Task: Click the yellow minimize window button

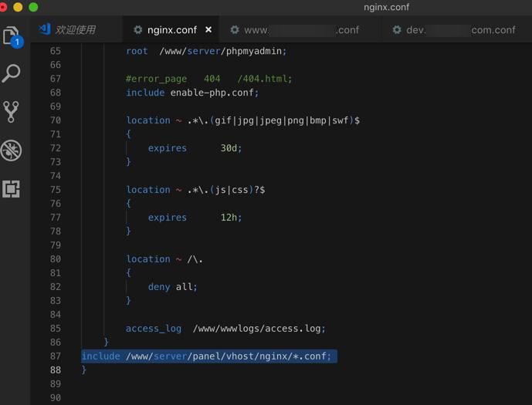Action: (x=18, y=7)
